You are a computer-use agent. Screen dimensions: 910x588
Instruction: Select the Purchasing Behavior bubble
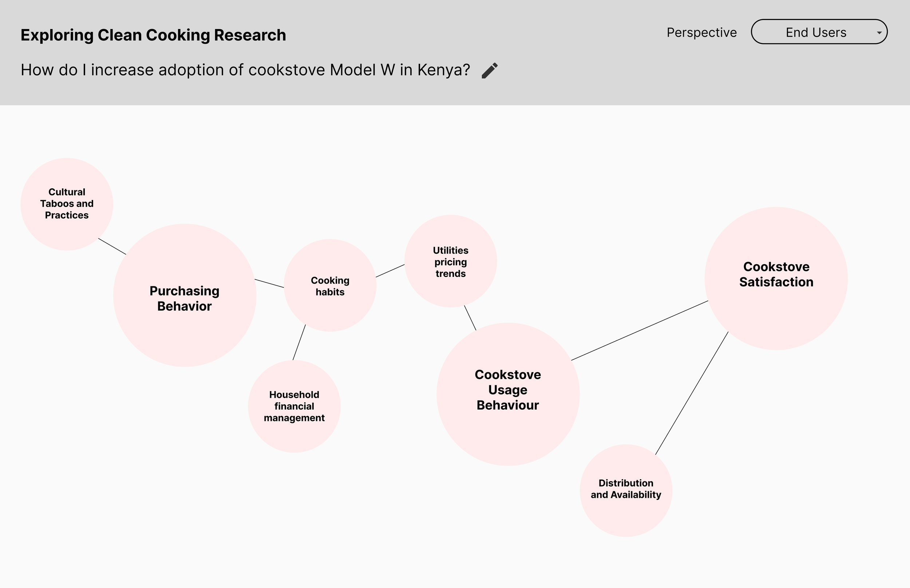[185, 295]
